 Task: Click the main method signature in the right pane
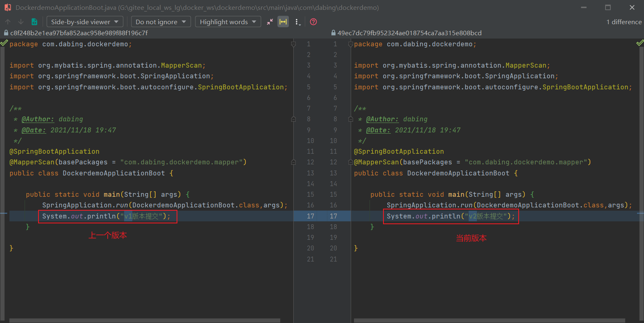452,194
